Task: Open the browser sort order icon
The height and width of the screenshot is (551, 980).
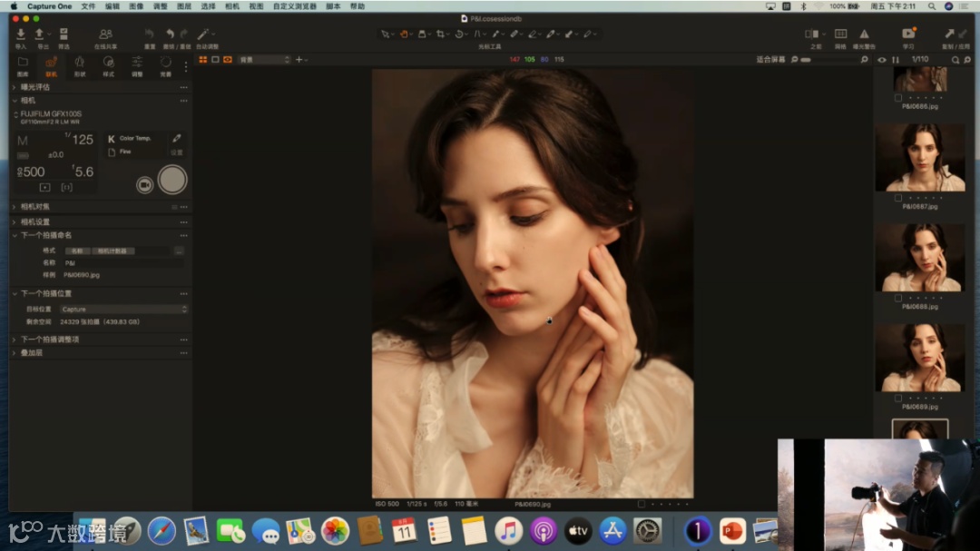Action: point(896,60)
